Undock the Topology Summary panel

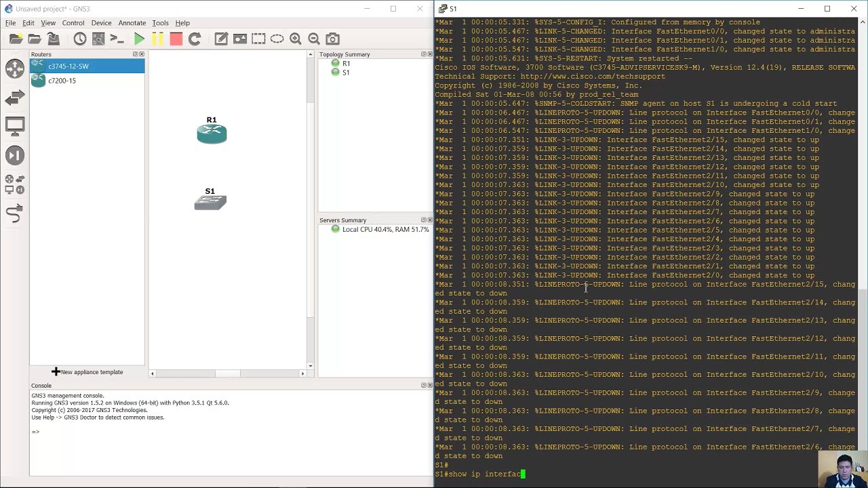pos(424,54)
